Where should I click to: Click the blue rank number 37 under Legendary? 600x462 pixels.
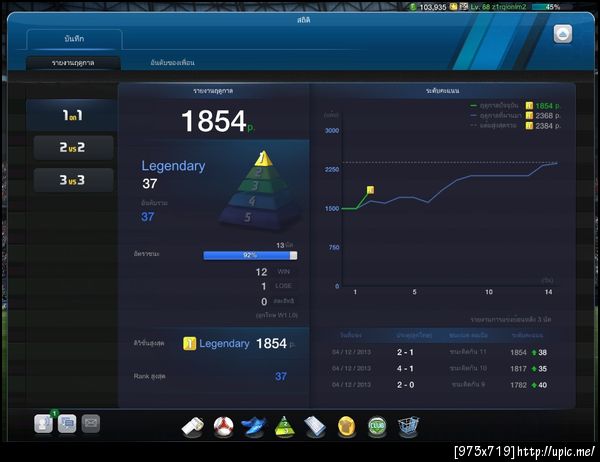[148, 217]
